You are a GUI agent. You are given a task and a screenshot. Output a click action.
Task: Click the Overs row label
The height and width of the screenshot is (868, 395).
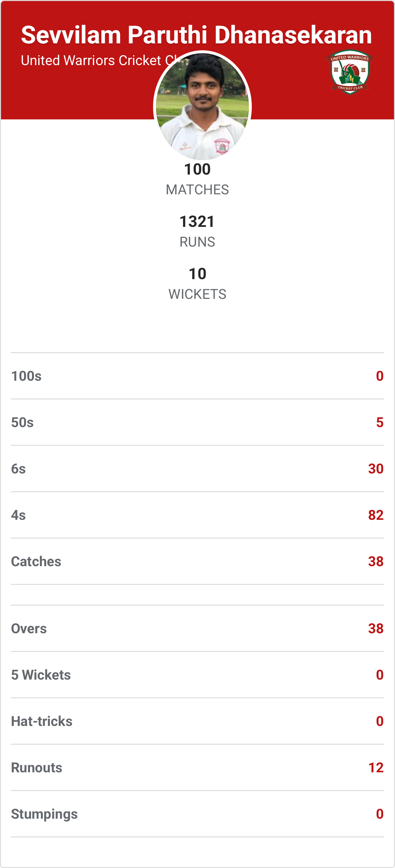click(29, 628)
